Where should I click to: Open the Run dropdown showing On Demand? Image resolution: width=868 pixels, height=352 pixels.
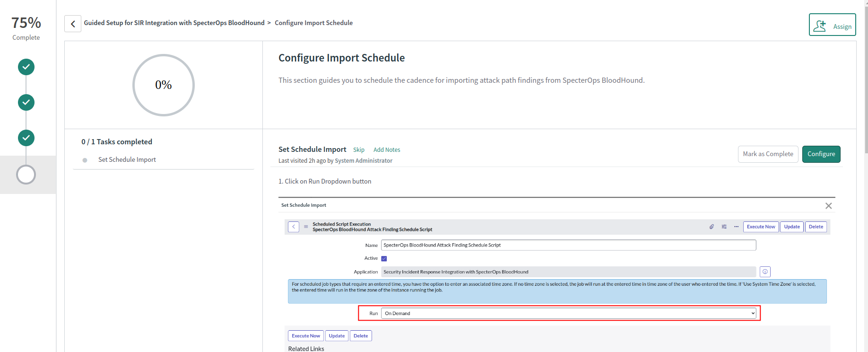[x=568, y=313]
